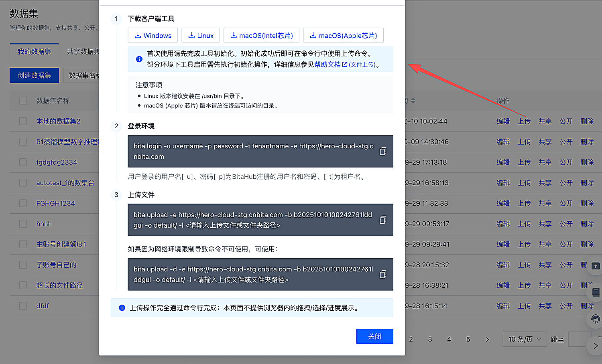The image size is (602, 364).
Task: Download the Windows client tool
Action: click(153, 35)
